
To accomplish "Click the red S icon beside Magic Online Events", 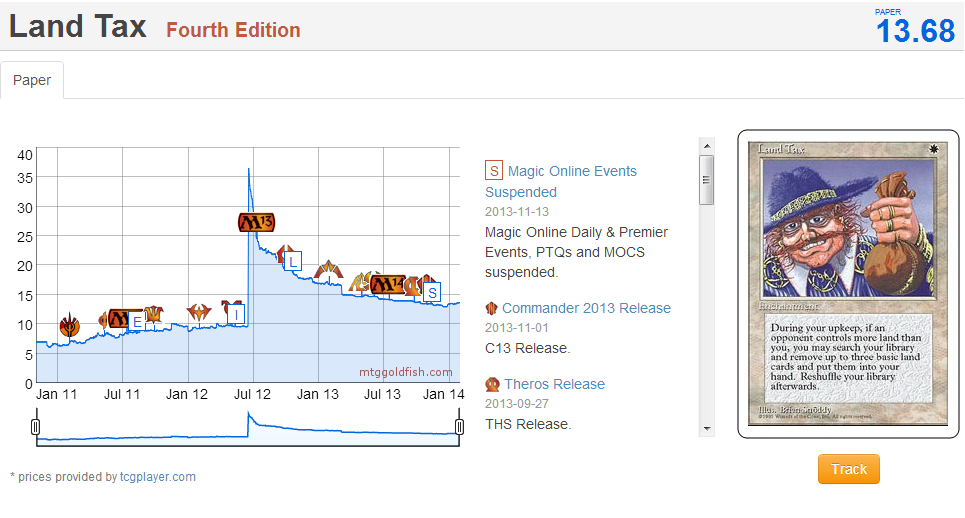I will (x=493, y=171).
